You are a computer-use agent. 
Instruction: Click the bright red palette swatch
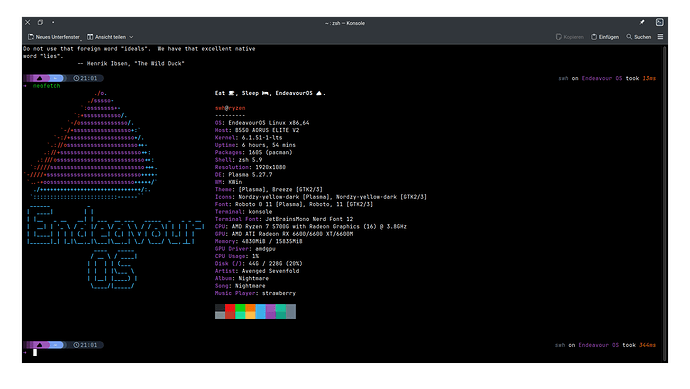pos(230,308)
